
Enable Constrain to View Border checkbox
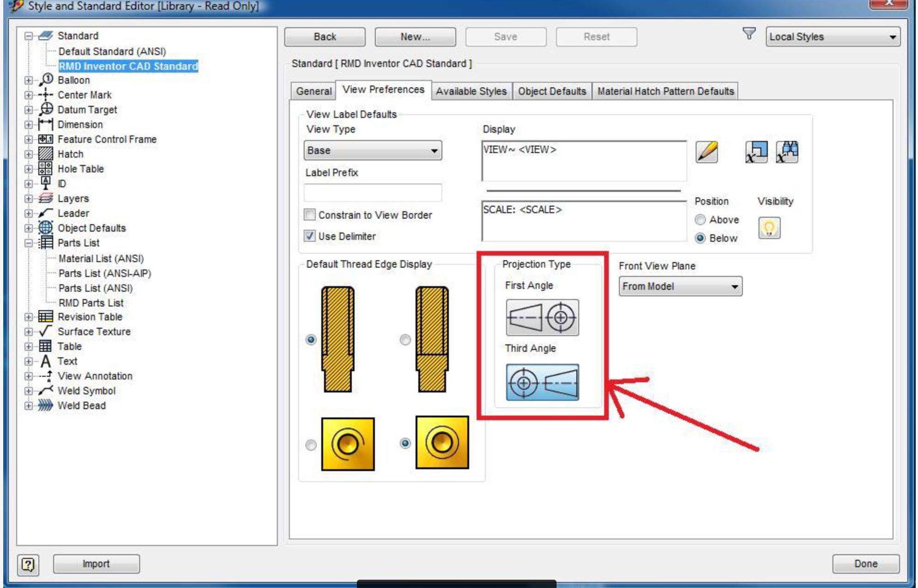[x=310, y=214]
